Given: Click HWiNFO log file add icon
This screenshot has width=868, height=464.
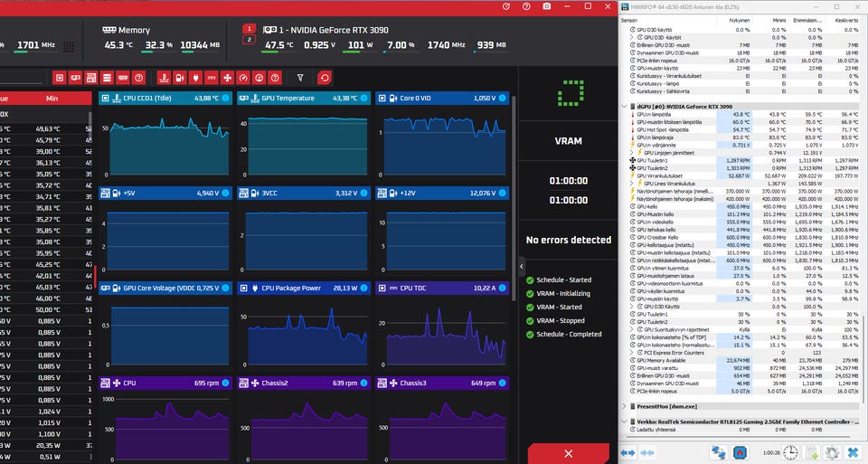Looking at the screenshot, I should pos(811,452).
